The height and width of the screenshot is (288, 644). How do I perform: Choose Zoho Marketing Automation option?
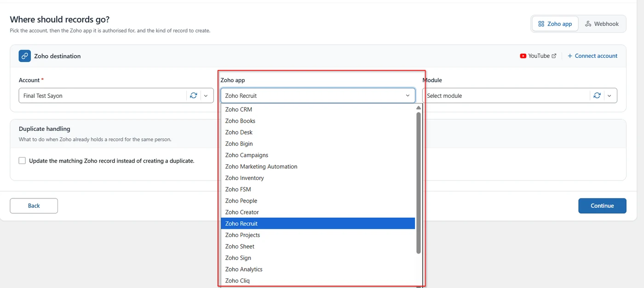pos(318,166)
